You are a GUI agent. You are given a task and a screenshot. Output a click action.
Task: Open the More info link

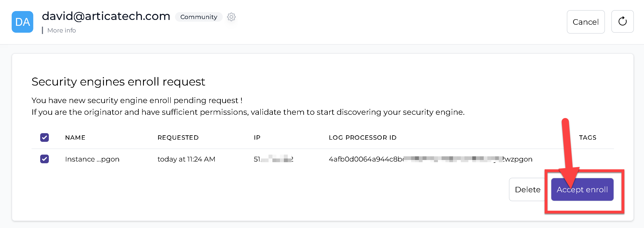62,30
